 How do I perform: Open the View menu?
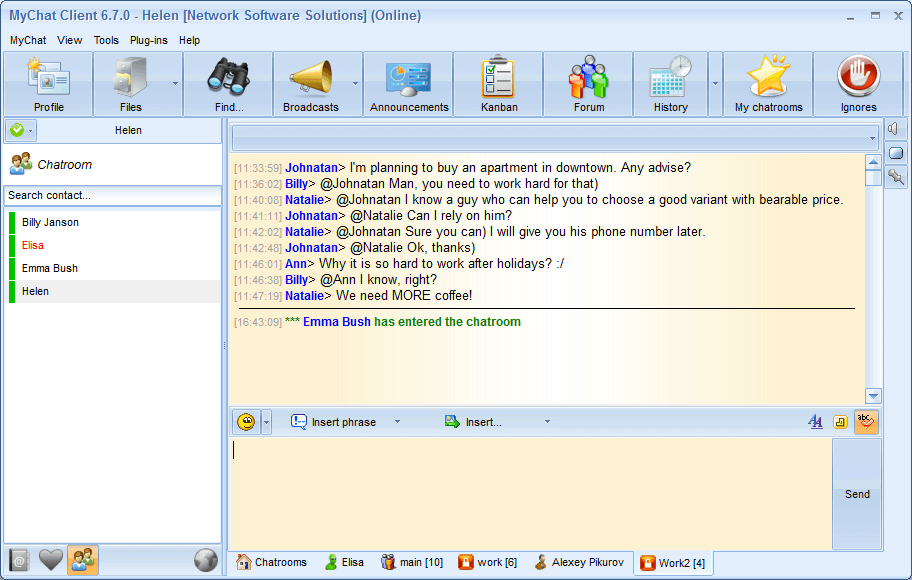click(x=69, y=40)
